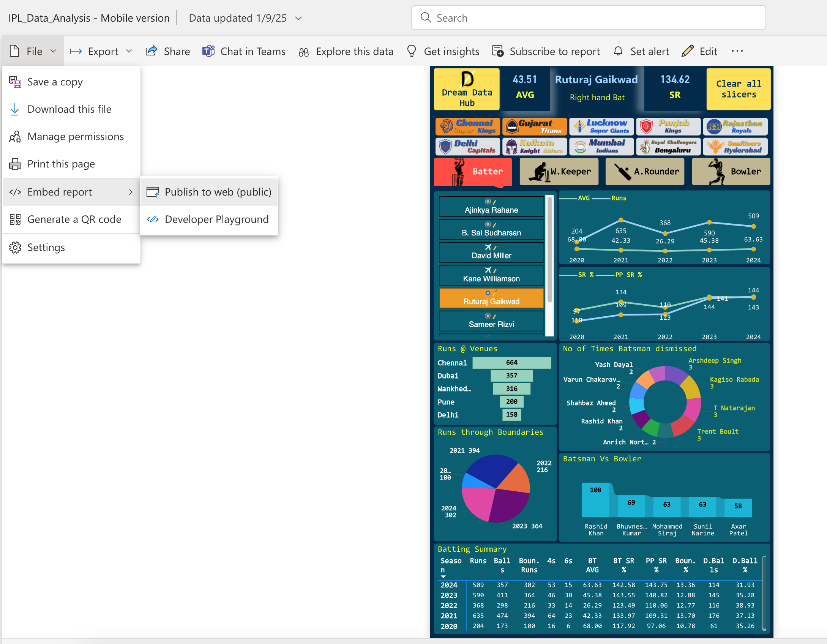Viewport: 827px width, 644px height.
Task: Click the Settings gear icon
Action: tap(15, 248)
